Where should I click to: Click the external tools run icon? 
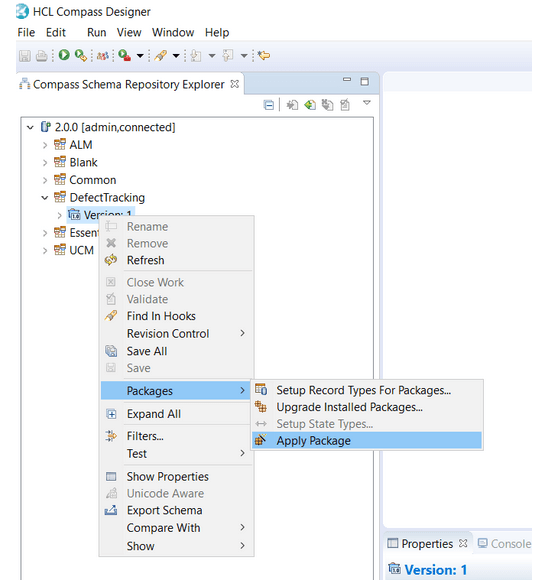coord(125,55)
